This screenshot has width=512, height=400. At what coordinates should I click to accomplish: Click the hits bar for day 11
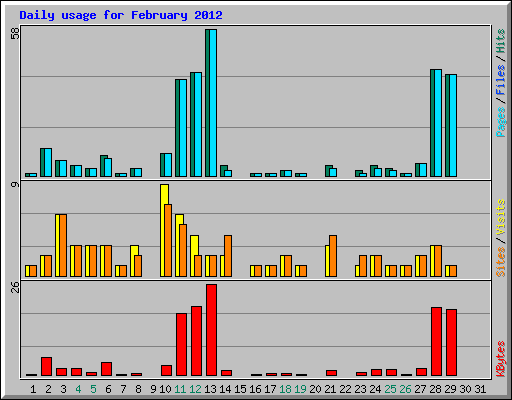(178, 128)
